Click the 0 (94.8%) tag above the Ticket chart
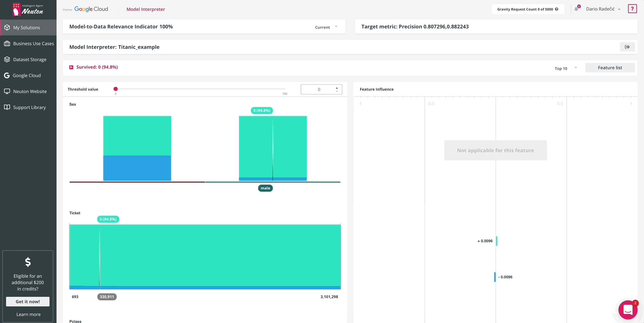The height and width of the screenshot is (323, 644). click(x=108, y=219)
